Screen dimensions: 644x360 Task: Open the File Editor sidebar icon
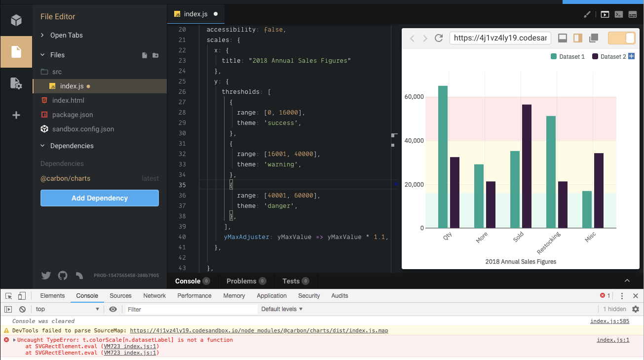pos(16,51)
